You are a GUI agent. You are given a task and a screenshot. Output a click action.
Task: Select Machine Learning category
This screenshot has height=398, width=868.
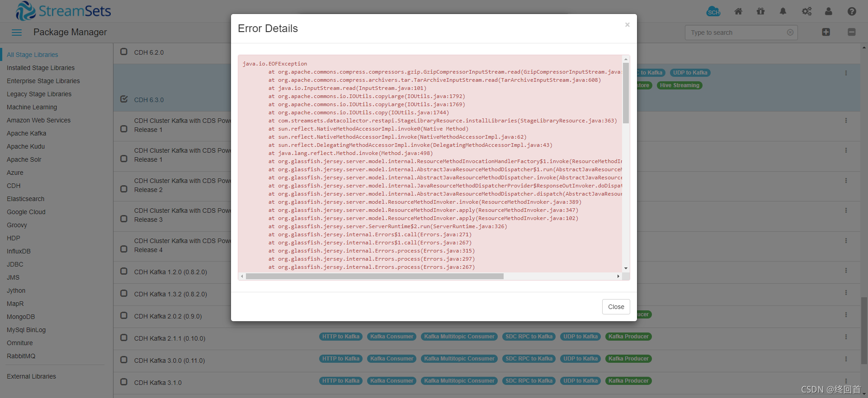click(32, 107)
